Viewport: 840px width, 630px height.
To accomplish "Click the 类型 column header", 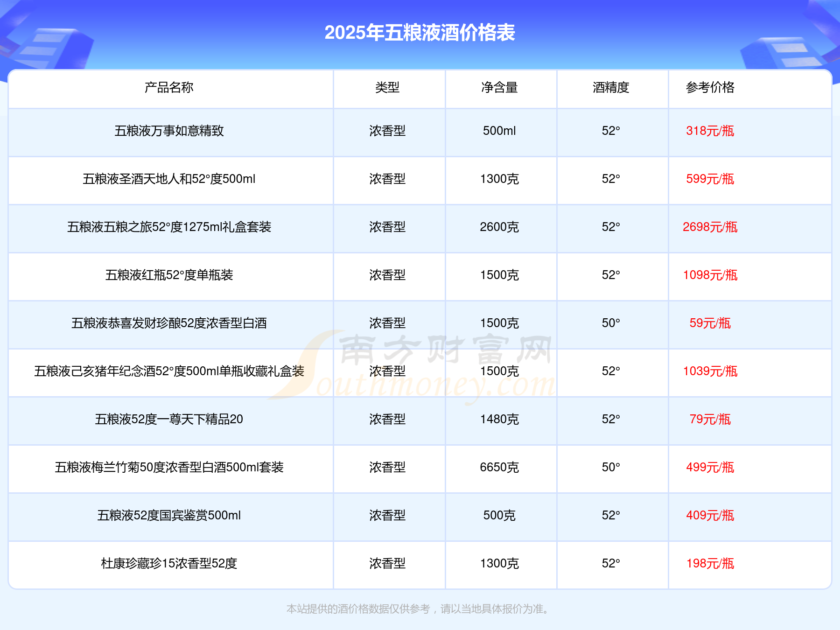I will [387, 87].
